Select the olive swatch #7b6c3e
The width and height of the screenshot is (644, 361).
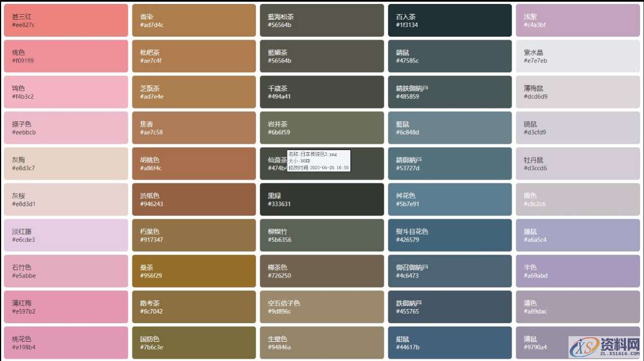pyautogui.click(x=194, y=342)
